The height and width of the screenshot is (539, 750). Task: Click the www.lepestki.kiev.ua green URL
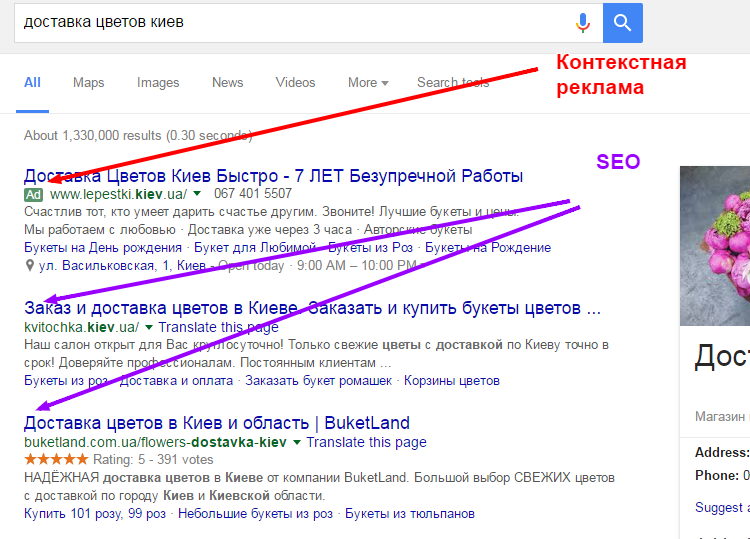click(119, 194)
